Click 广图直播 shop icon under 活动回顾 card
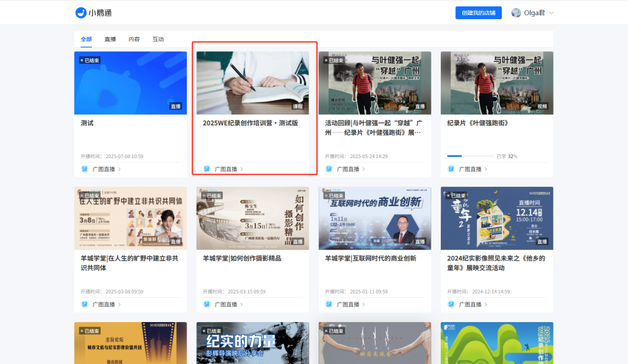The width and height of the screenshot is (628, 364). (x=329, y=169)
